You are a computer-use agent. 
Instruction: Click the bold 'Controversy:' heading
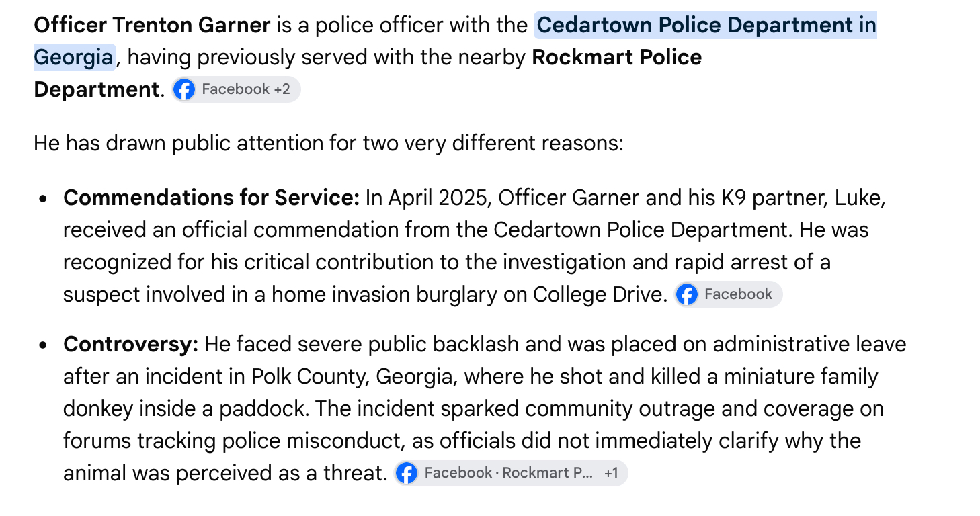pos(131,345)
